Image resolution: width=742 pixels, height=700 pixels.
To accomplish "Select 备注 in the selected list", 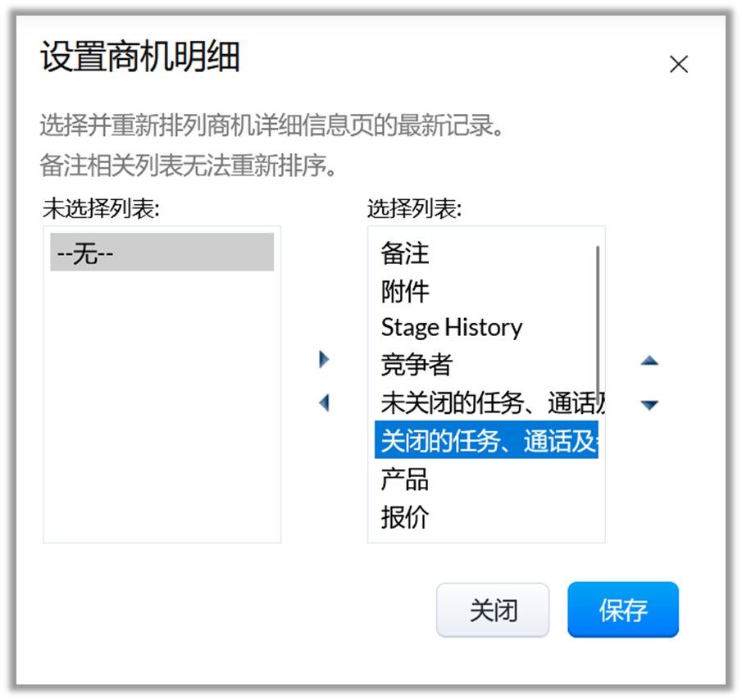I will [x=405, y=253].
